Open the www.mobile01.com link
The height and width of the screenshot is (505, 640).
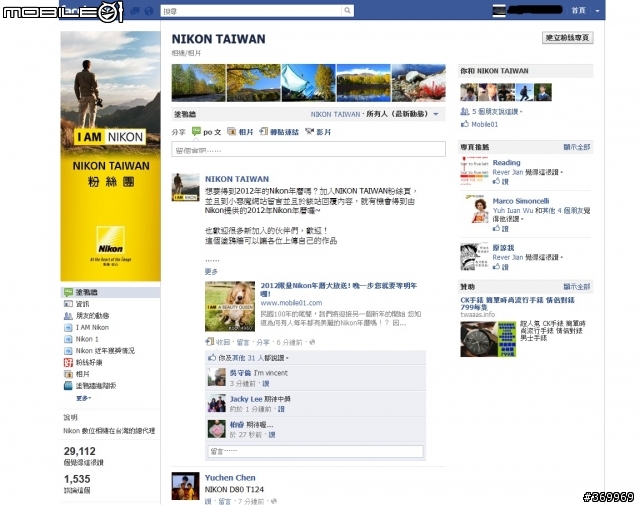tap(291, 303)
